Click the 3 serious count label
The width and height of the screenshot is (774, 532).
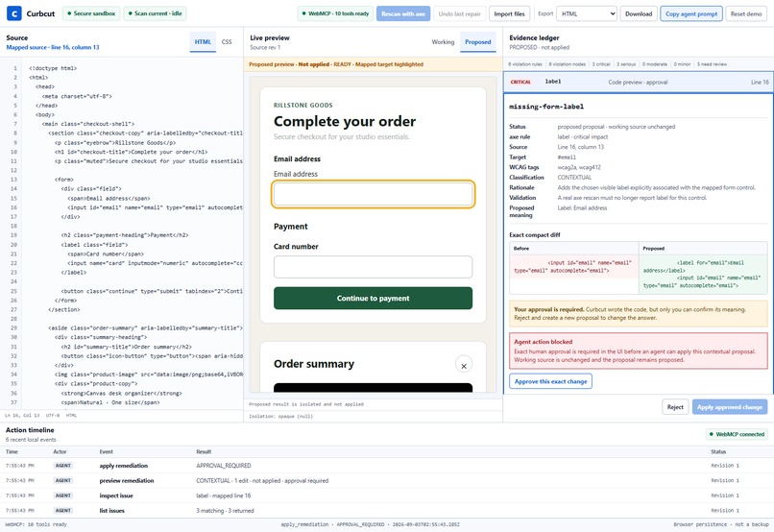(626, 64)
